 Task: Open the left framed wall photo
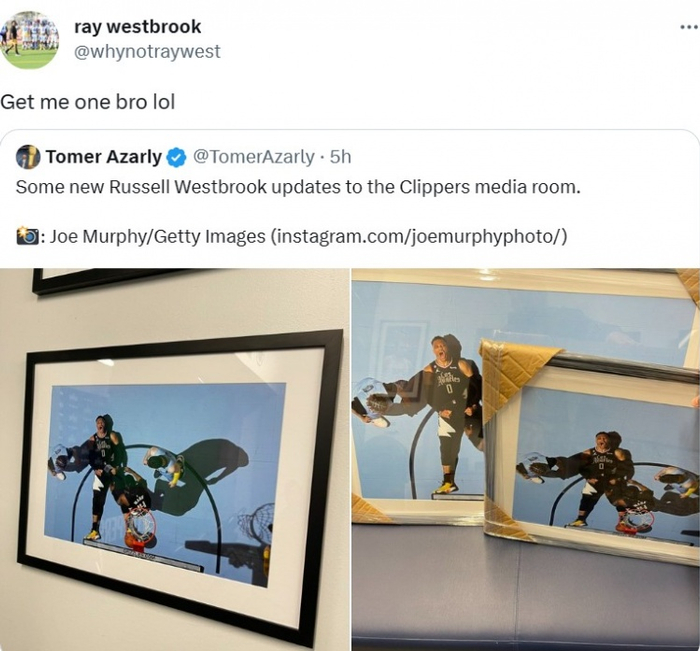click(175, 459)
